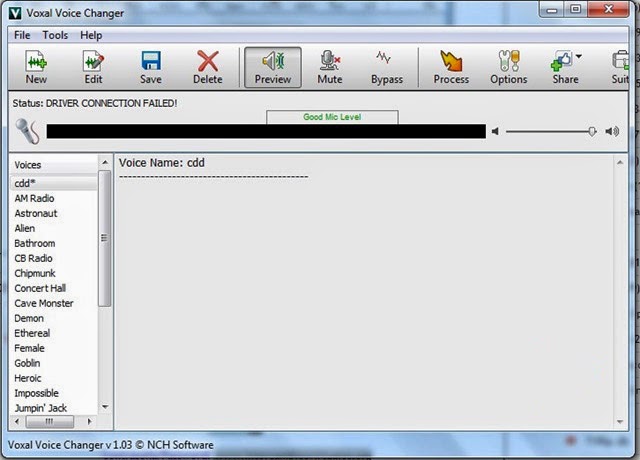
Task: Click details pane scroll up arrow
Action: click(x=620, y=162)
